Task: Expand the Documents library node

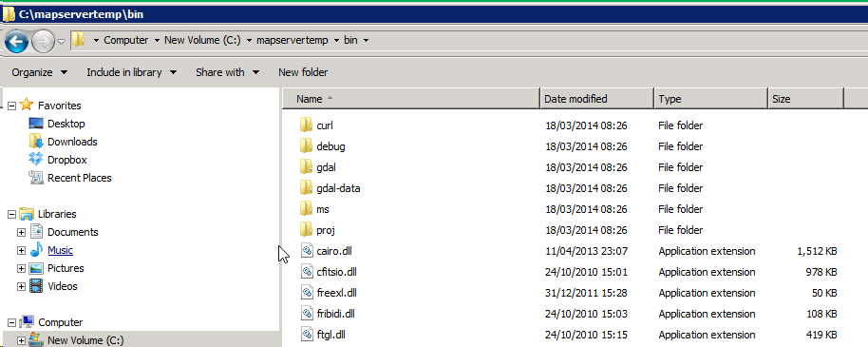Action: (21, 232)
